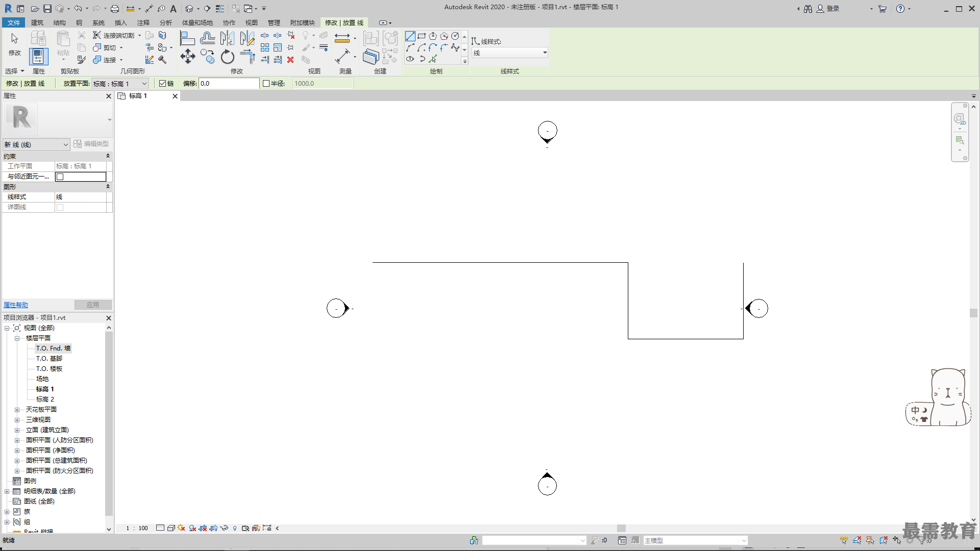This screenshot has width=980, height=551.
Task: Choose the Ellipse draw tool
Action: pyautogui.click(x=410, y=59)
